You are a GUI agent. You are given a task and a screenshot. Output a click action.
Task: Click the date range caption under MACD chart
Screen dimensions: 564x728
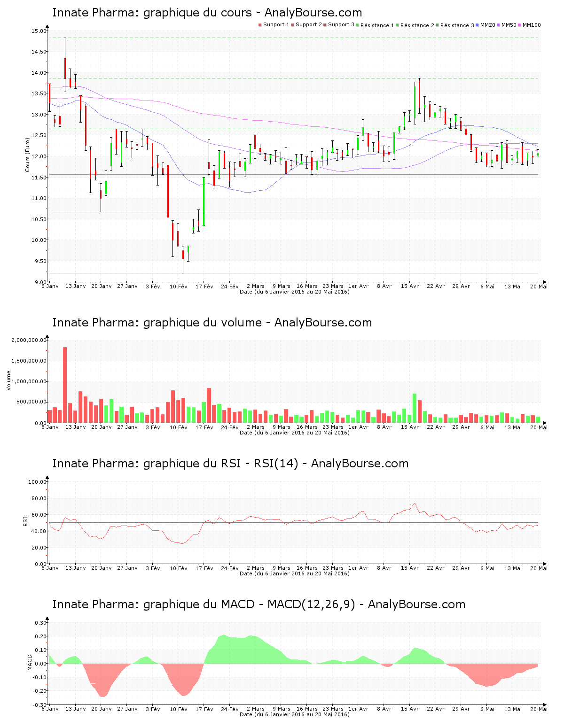(x=295, y=714)
